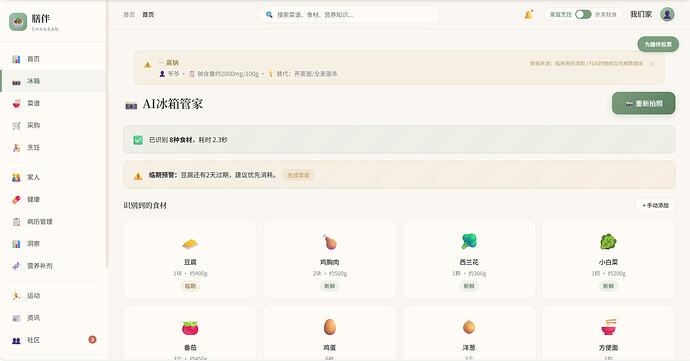Toggle the 家庭烹饪 / 外卖轻食 switch
Image resolution: width=690 pixels, height=361 pixels.
(x=583, y=15)
